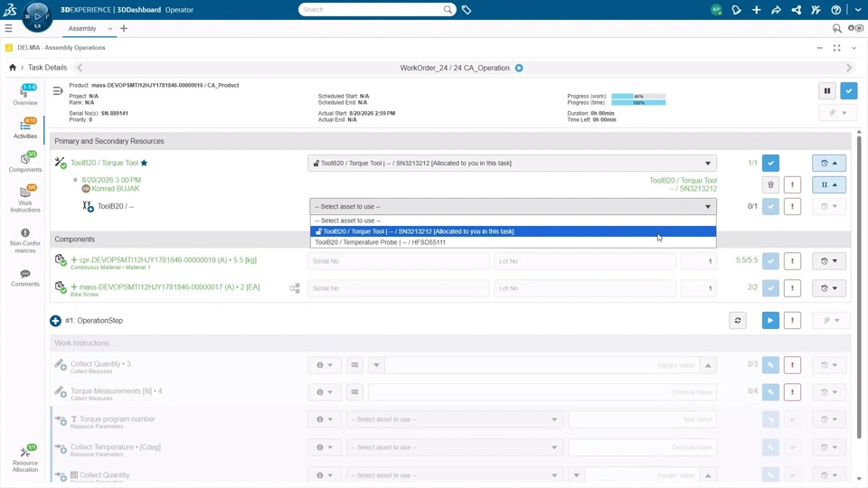Complete the task with top blue checkmark
This screenshot has height=488, width=868.
[x=849, y=90]
